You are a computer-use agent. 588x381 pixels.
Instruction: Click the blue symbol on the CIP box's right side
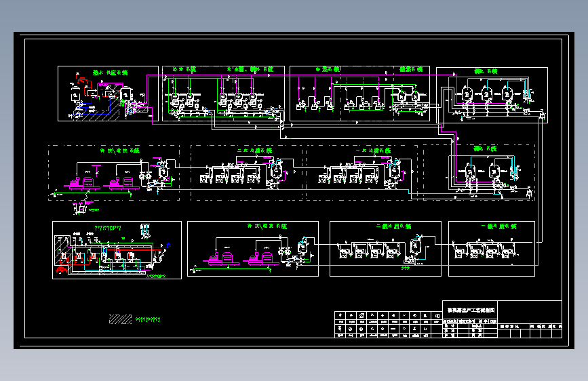click(168, 245)
